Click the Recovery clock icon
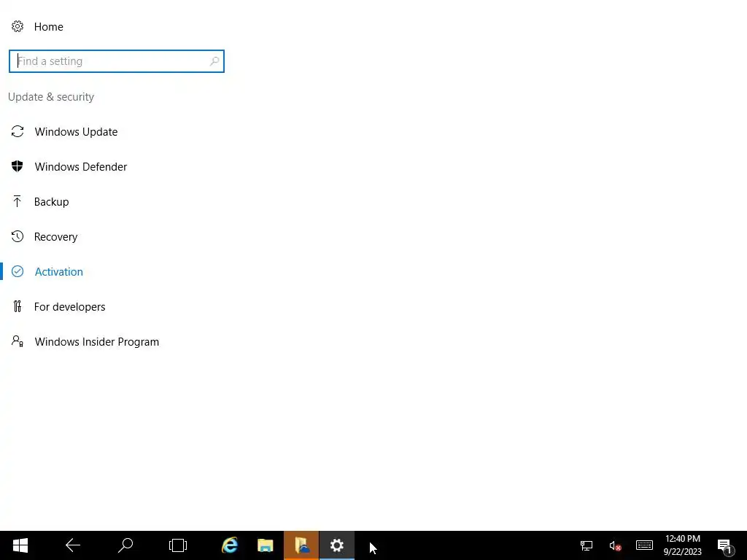 [18, 236]
